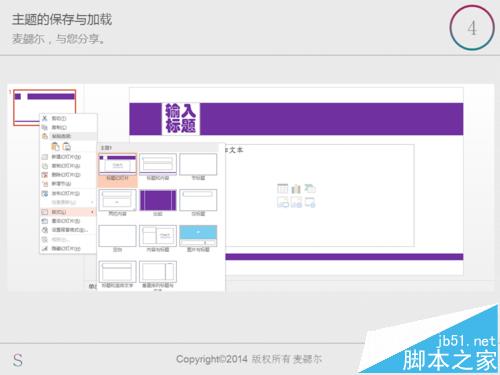Click the Copy icon in the context menu
The height and width of the screenshot is (375, 500).
[x=45, y=127]
